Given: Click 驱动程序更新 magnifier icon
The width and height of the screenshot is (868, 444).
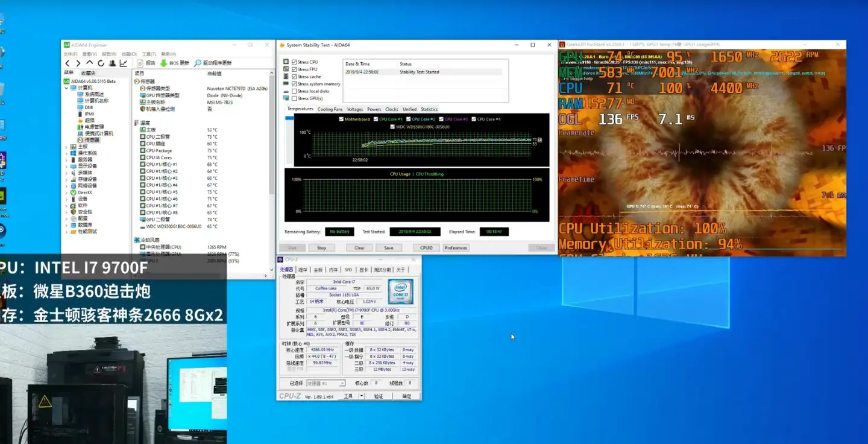Looking at the screenshot, I should click(198, 63).
